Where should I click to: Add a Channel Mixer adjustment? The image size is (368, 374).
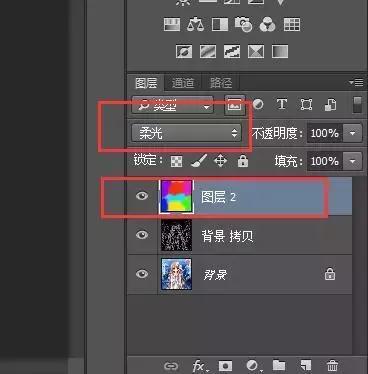267,25
